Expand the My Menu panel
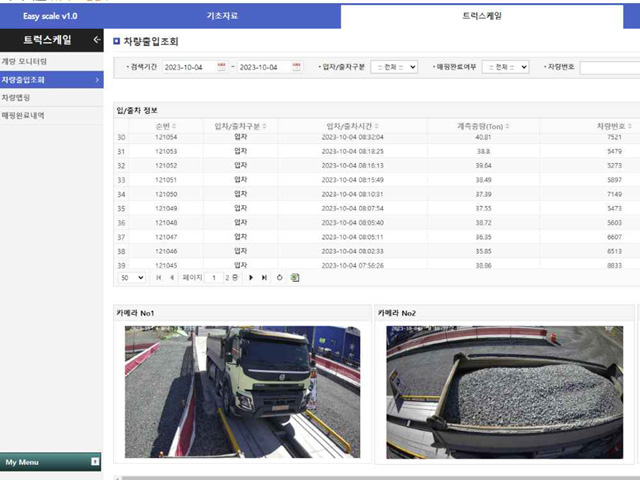Image resolution: width=640 pixels, height=480 pixels. coord(95,462)
